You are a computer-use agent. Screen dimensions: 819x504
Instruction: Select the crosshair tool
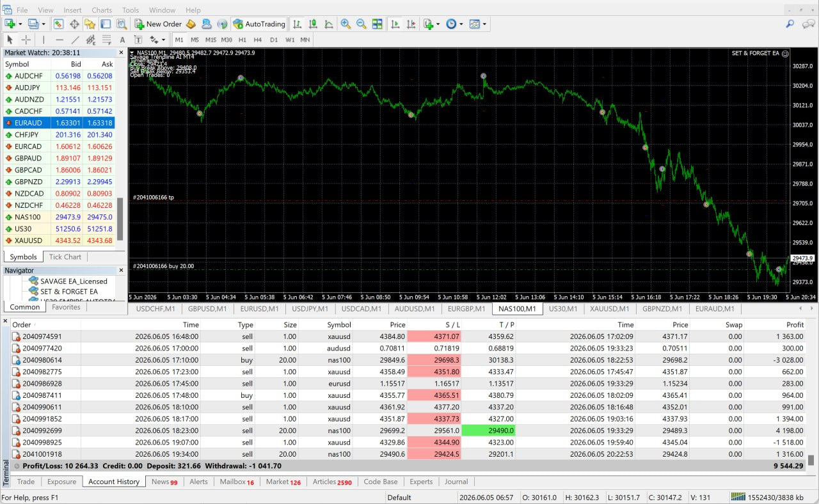click(26, 40)
